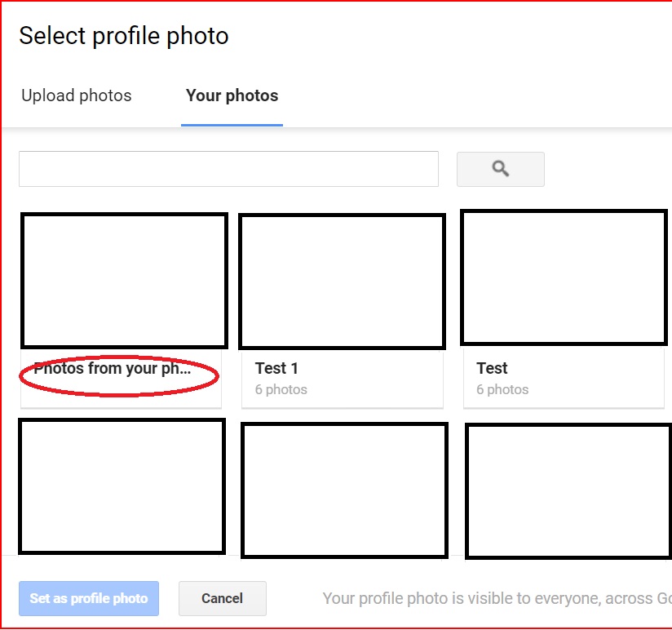Switch to the Upload photos tab

tap(77, 95)
